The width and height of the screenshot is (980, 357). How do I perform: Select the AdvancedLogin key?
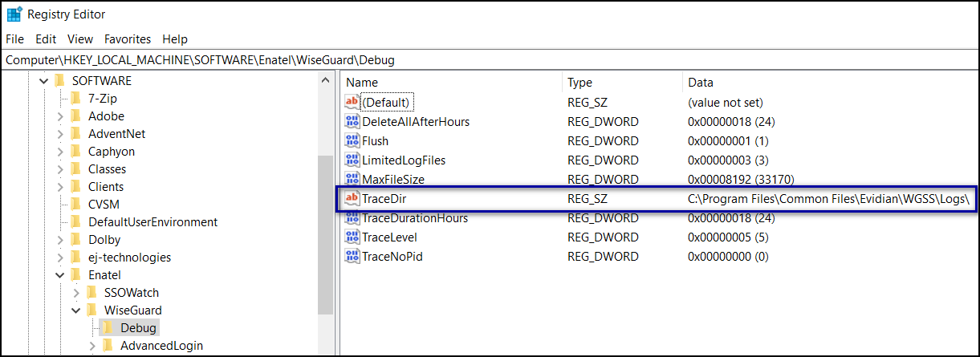pos(161,346)
